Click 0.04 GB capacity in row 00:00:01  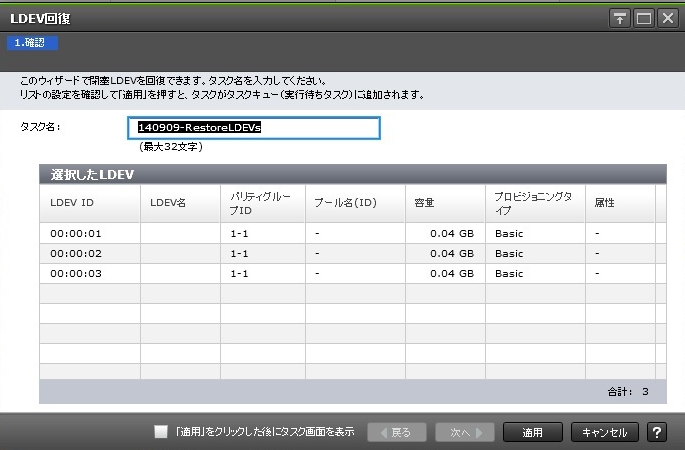click(x=452, y=233)
